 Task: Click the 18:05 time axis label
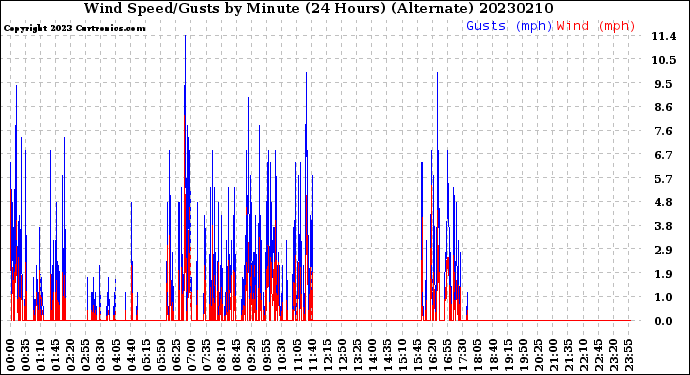477,355
